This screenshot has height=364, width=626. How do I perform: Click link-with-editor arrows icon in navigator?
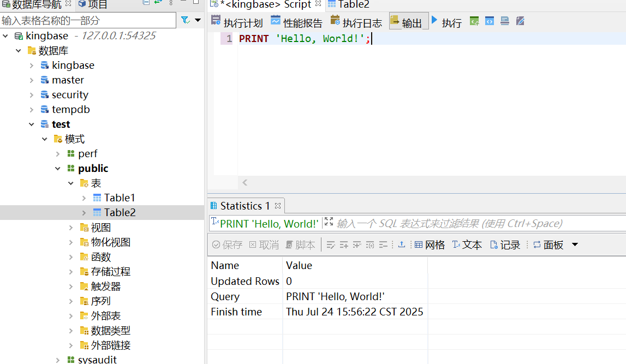pos(158,2)
